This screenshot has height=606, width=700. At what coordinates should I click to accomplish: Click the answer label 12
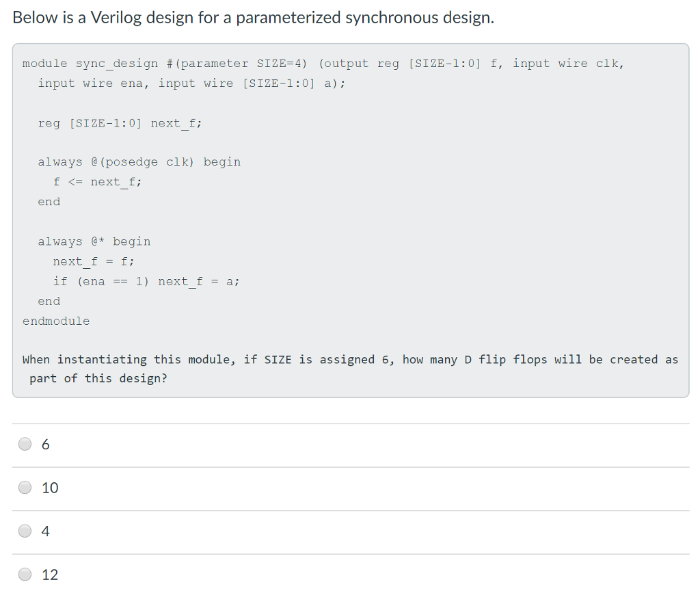point(51,575)
